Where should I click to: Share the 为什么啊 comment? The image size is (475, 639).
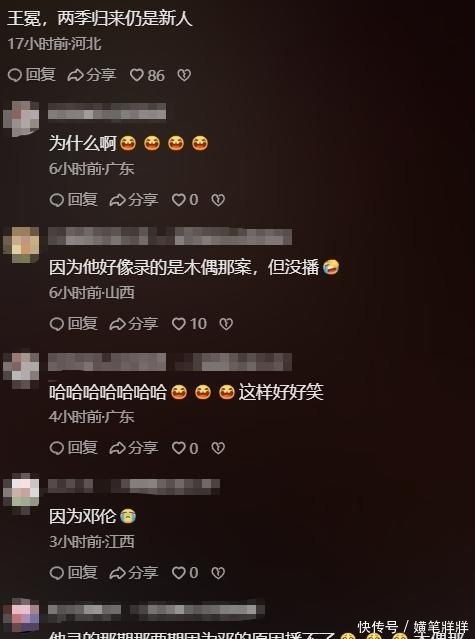point(134,200)
